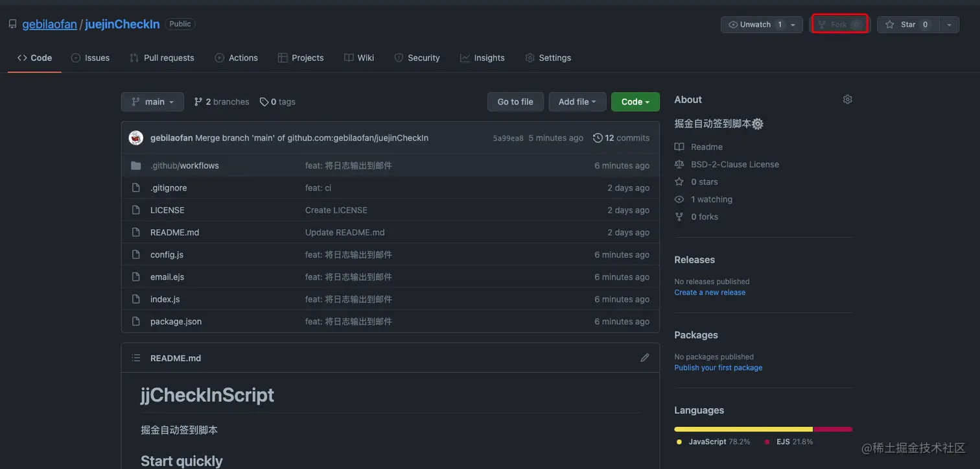The height and width of the screenshot is (469, 980).
Task: Open the Security tab
Action: (x=417, y=58)
